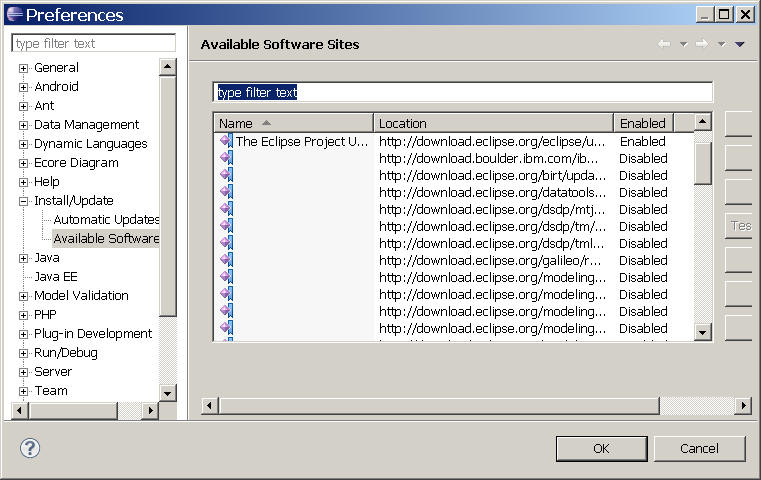
Task: Click the Cancel button
Action: click(699, 448)
